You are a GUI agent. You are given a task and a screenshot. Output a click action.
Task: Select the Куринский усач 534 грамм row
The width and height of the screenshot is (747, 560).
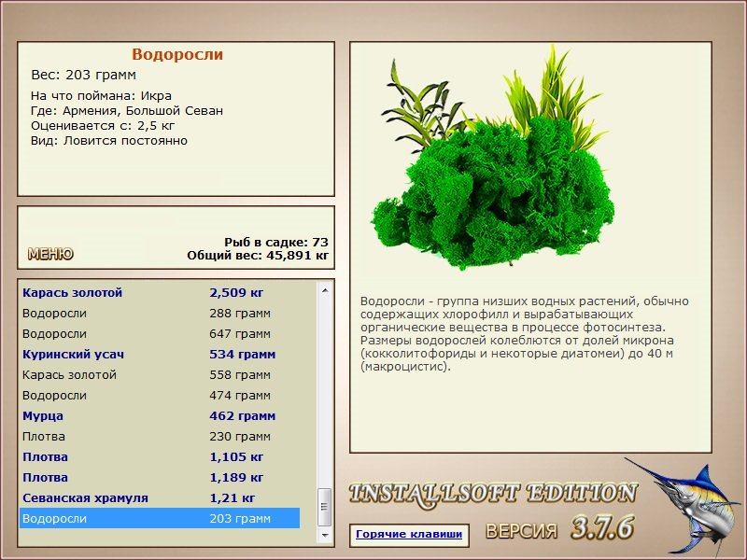pos(160,354)
